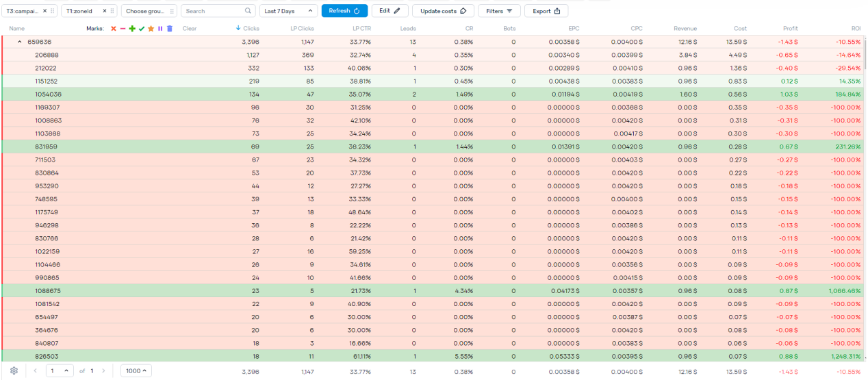
Task: Sort by the ROI column header
Action: click(x=856, y=29)
